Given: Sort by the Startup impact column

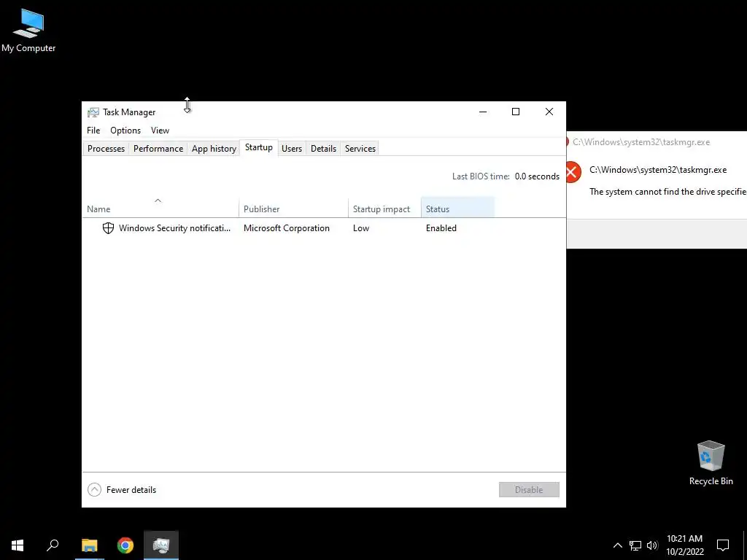Looking at the screenshot, I should point(384,207).
